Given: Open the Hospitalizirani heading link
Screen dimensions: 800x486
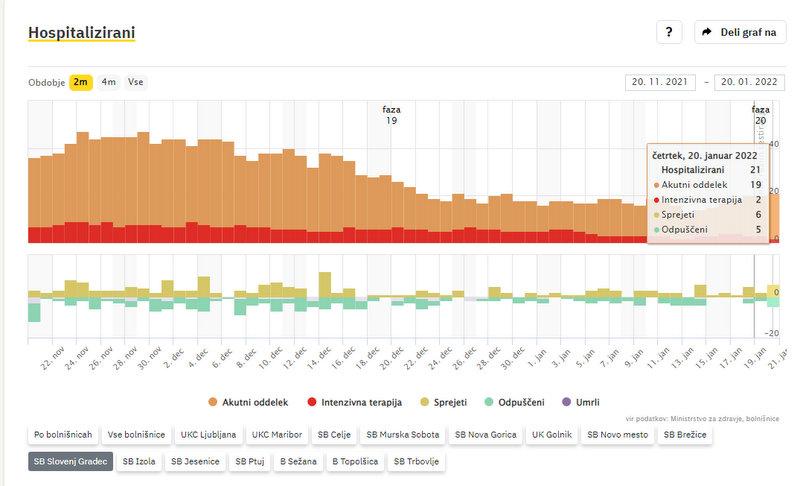Looking at the screenshot, I should (82, 33).
